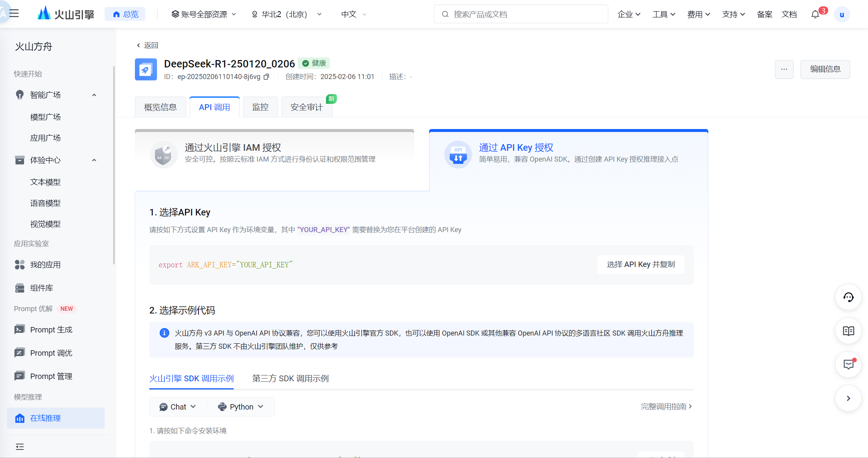Click the 体验中心 box icon
Image resolution: width=868 pixels, height=458 pixels.
(x=20, y=160)
